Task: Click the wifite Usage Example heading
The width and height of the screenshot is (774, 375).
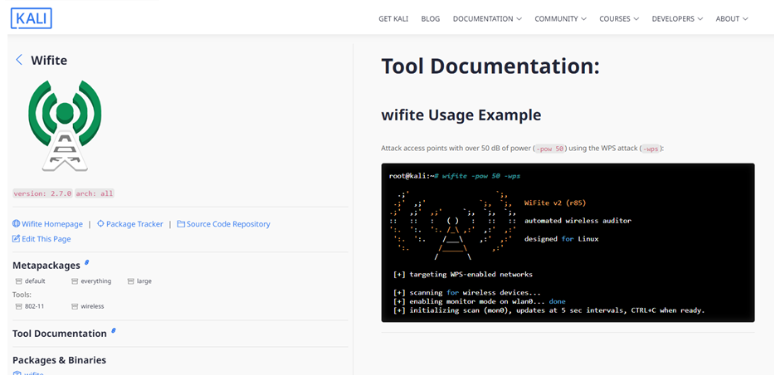Action: 461,115
